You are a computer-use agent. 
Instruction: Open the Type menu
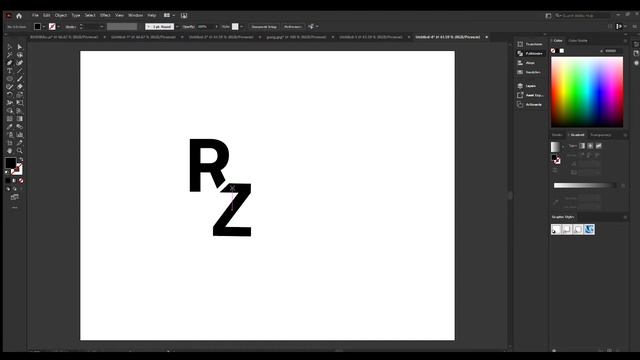click(76, 16)
